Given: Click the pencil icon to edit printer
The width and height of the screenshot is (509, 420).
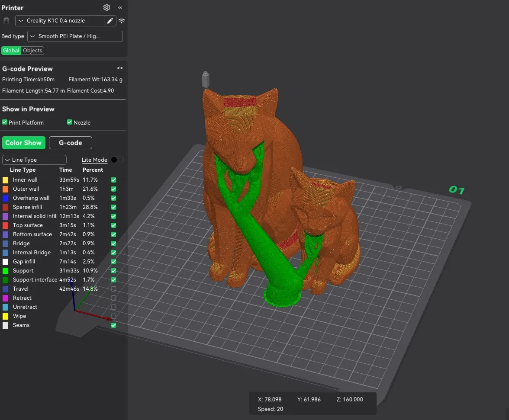Looking at the screenshot, I should [110, 21].
